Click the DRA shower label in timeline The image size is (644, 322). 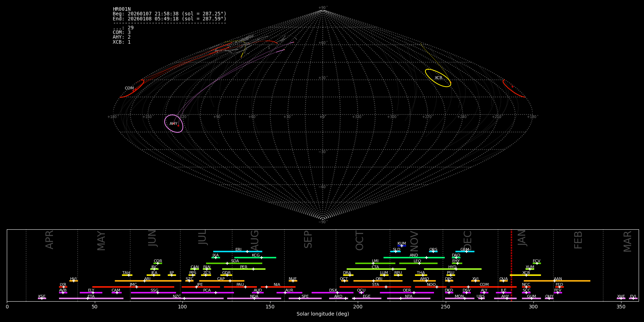[347, 273]
